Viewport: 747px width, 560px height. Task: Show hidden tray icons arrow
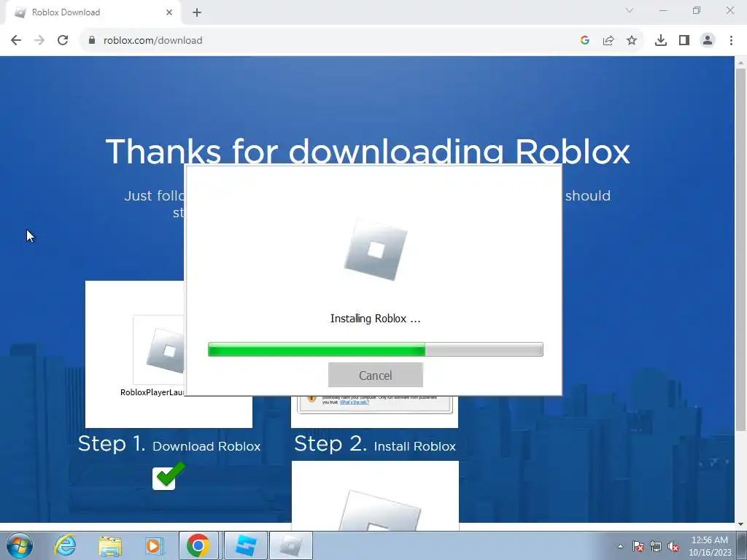[x=620, y=546]
